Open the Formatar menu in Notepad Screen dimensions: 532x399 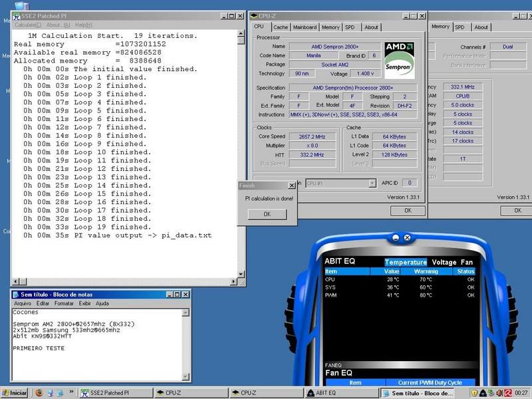[64, 303]
